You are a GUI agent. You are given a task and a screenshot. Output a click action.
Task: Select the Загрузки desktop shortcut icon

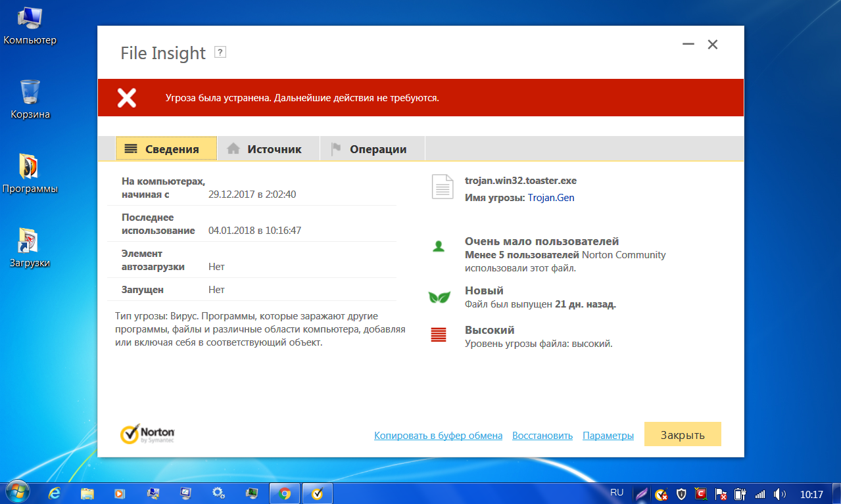pyautogui.click(x=30, y=248)
